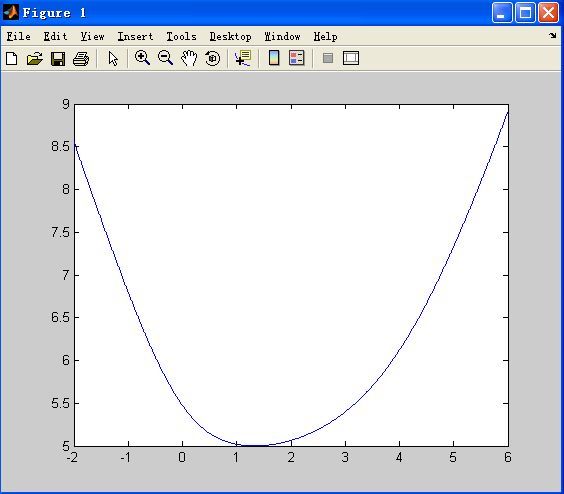Viewport: 564px width, 494px height.
Task: Click the y-axis label 6.5
Action: tap(60, 317)
